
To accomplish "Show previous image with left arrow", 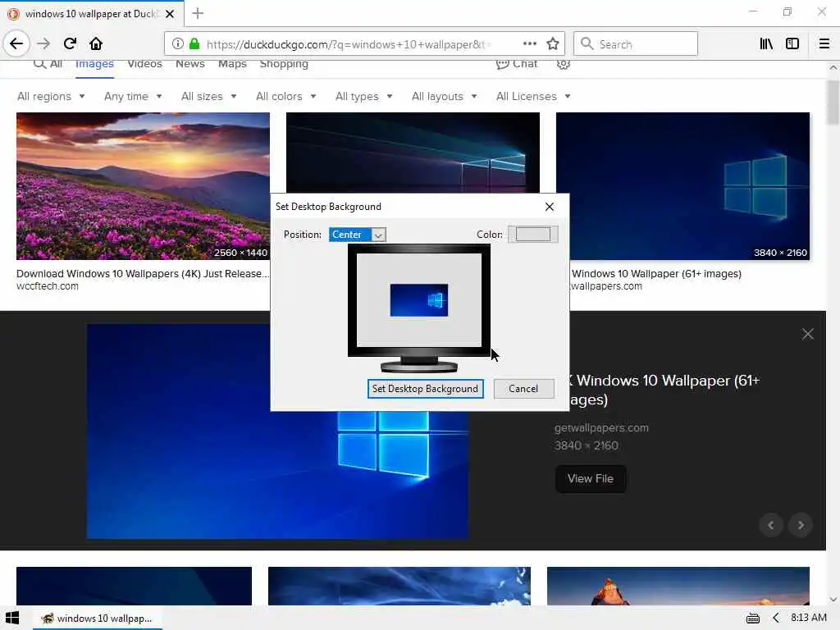I will pyautogui.click(x=771, y=525).
